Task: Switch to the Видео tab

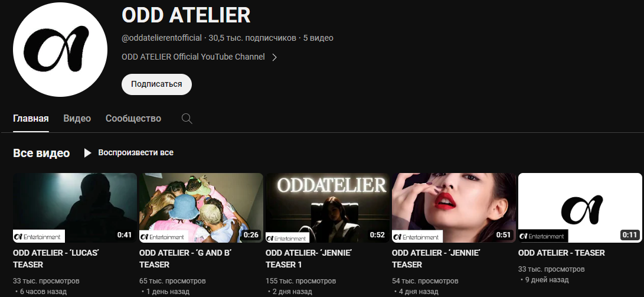Action: point(77,119)
